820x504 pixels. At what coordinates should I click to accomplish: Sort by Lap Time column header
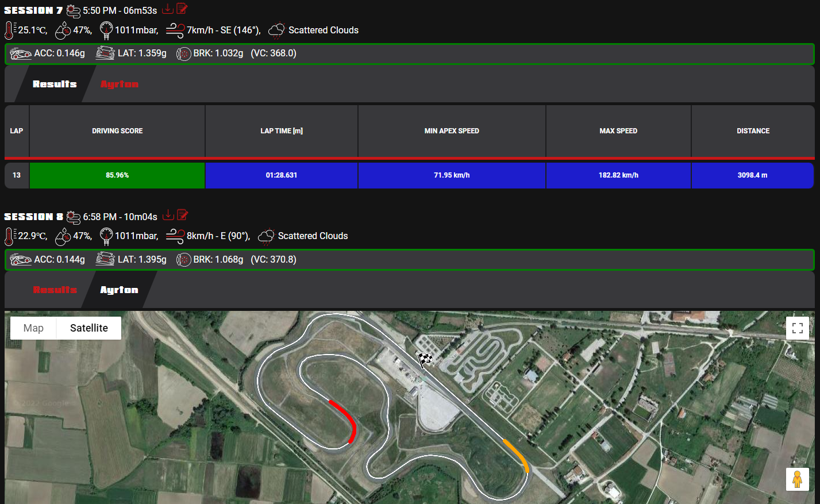[282, 131]
